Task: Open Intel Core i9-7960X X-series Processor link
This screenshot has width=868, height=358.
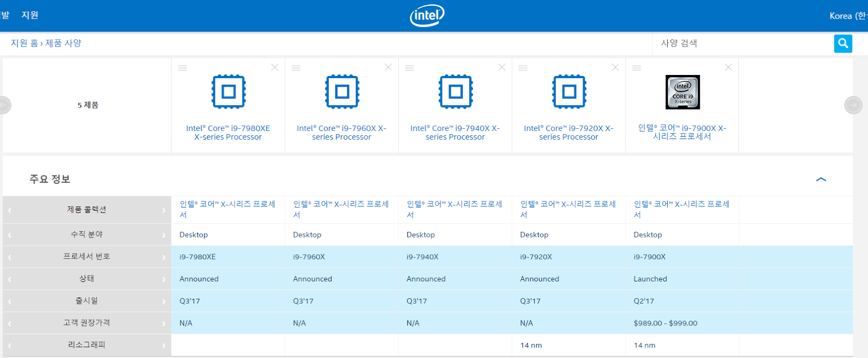Action: tap(342, 133)
